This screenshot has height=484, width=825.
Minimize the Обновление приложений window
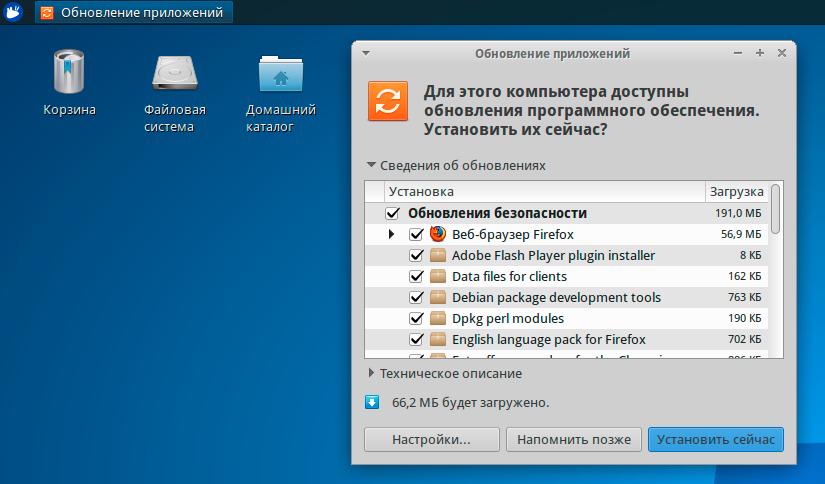[738, 53]
